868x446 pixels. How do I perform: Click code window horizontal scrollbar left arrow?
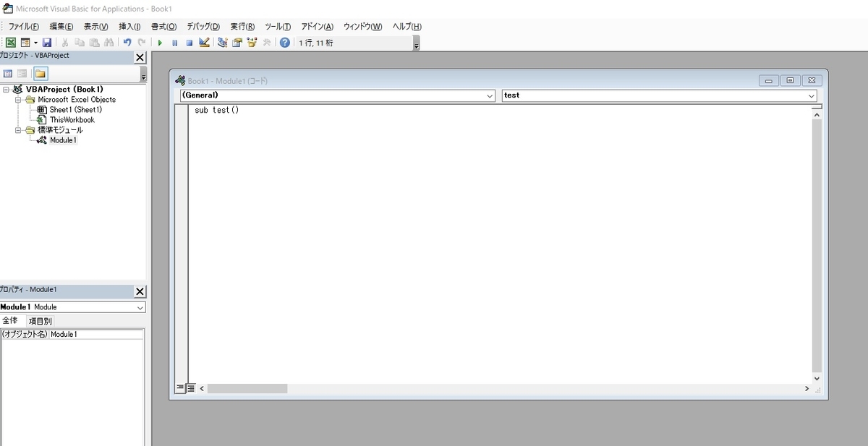click(x=202, y=389)
